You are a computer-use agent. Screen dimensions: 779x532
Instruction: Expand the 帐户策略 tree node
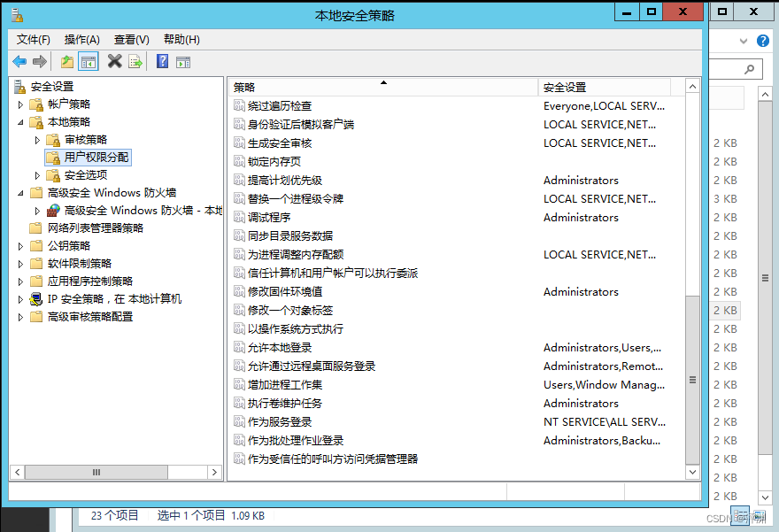click(x=21, y=104)
